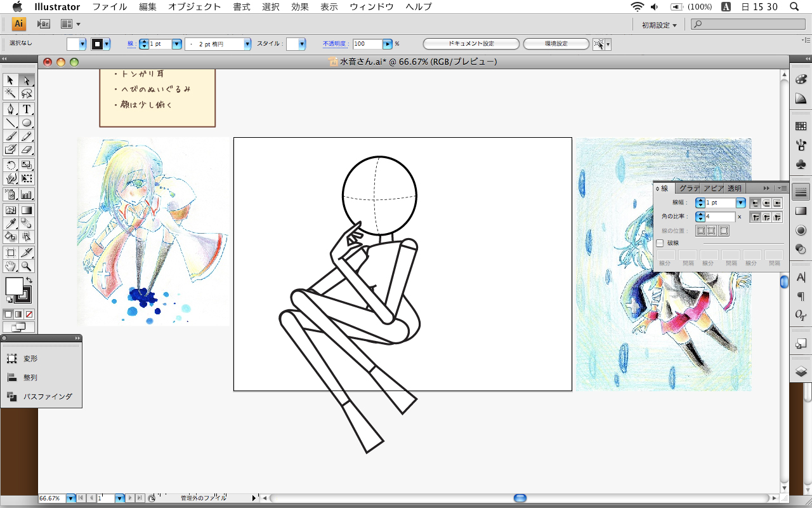Screen dimensions: 812x508
Task: Click the ドキュメント設定 button
Action: [471, 44]
